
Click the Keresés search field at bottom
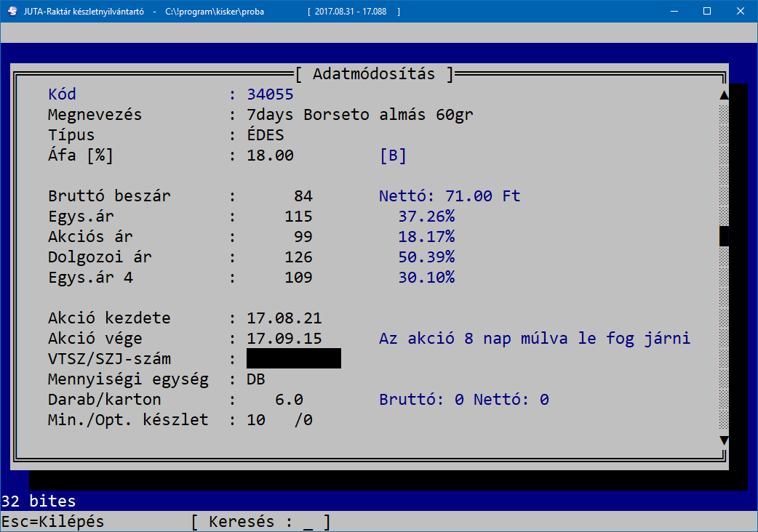point(308,522)
